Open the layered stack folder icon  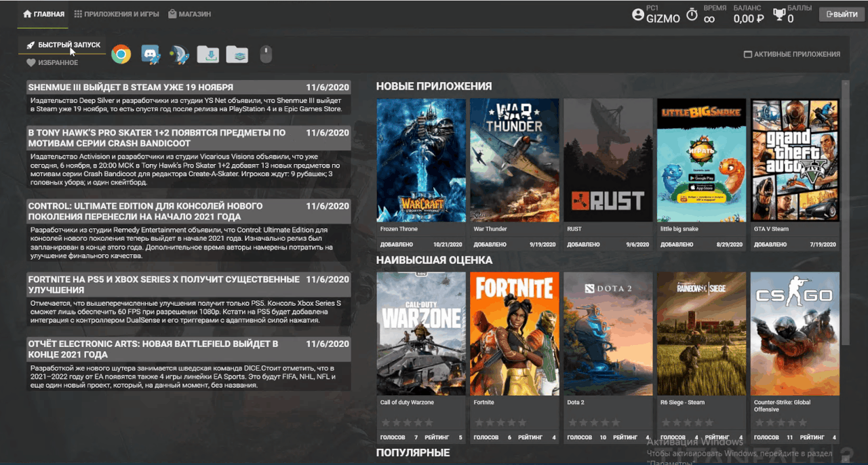click(237, 54)
